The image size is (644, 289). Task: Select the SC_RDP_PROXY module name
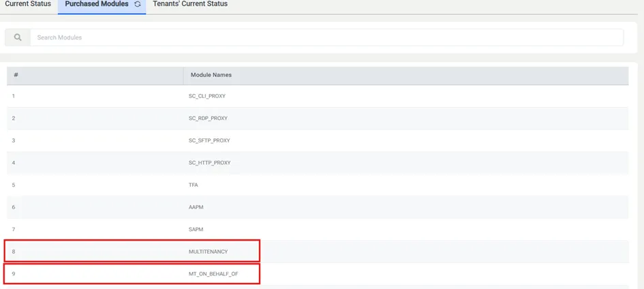coord(208,118)
